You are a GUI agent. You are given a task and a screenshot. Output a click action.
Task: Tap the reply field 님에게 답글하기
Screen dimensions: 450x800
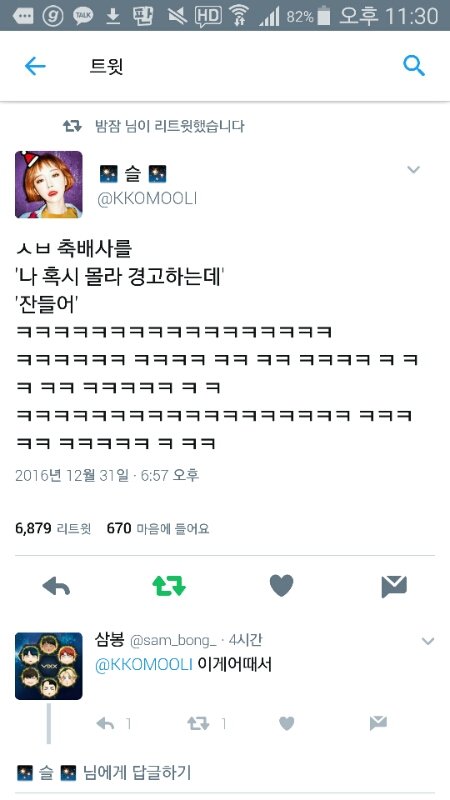click(104, 773)
